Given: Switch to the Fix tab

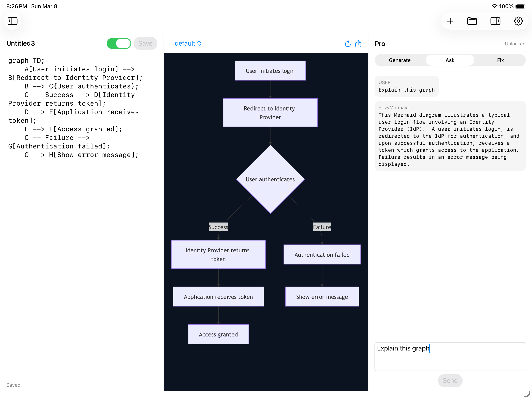Looking at the screenshot, I should pyautogui.click(x=500, y=60).
